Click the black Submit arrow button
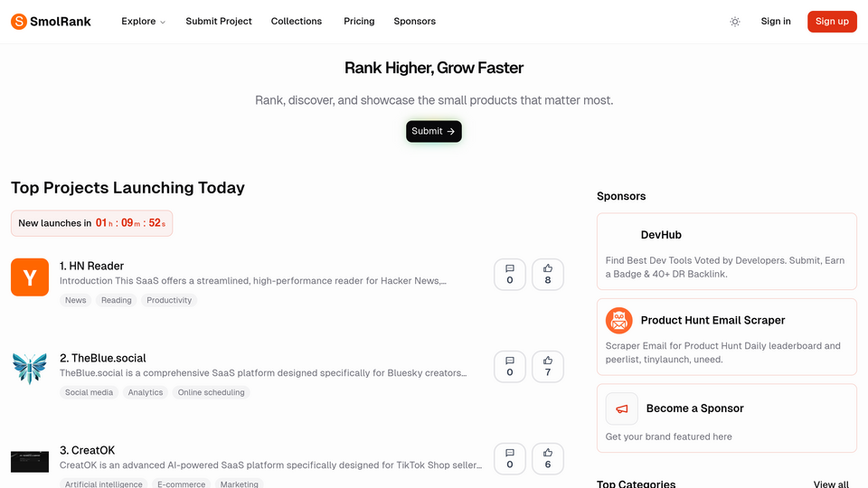The image size is (868, 488). (433, 131)
